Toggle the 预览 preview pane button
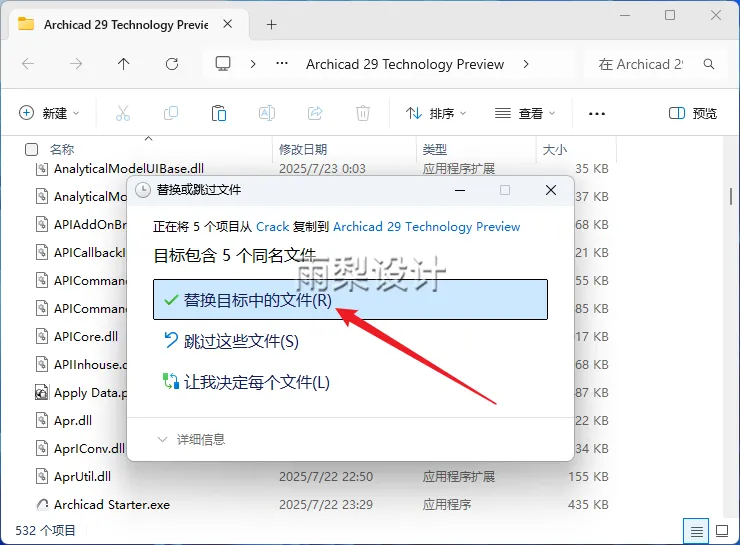Image resolution: width=740 pixels, height=545 pixels. (x=693, y=113)
